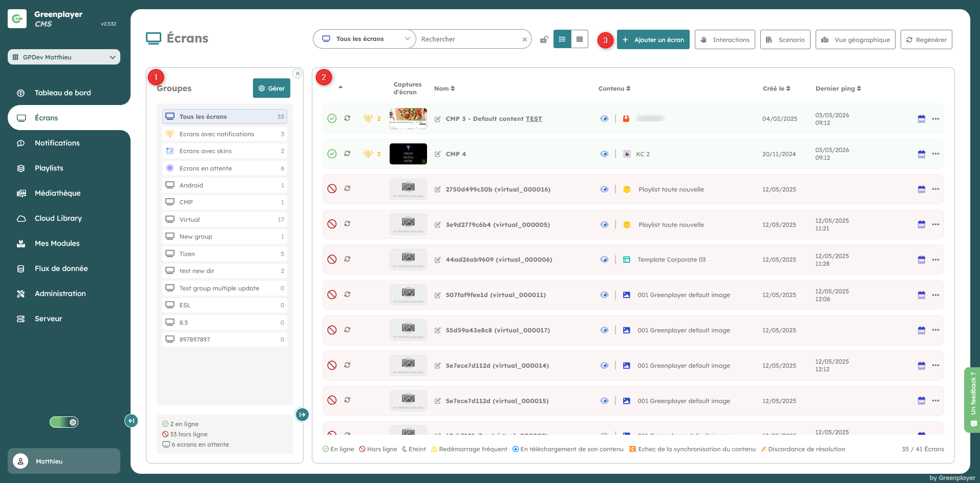Click refresh icon on CMP 4 row
This screenshot has height=483, width=980.
[x=347, y=154]
